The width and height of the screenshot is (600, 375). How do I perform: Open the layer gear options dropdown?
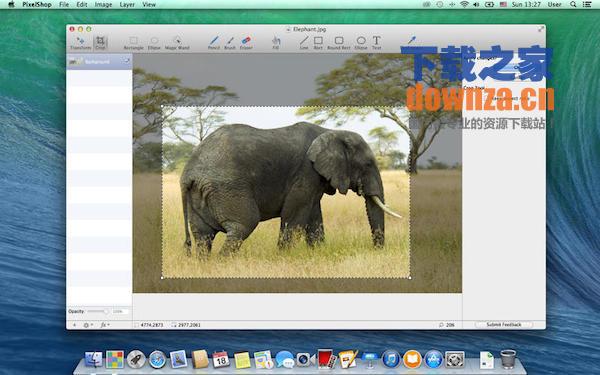(x=88, y=325)
